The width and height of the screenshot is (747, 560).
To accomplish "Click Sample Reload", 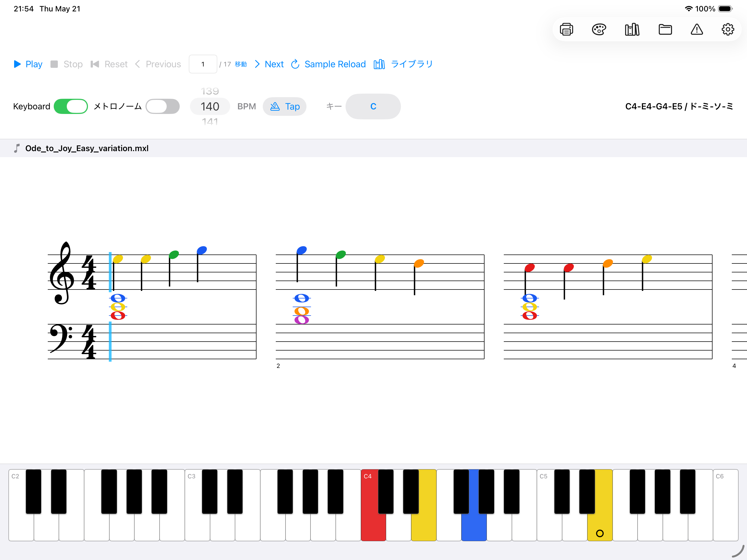I will coord(328,64).
